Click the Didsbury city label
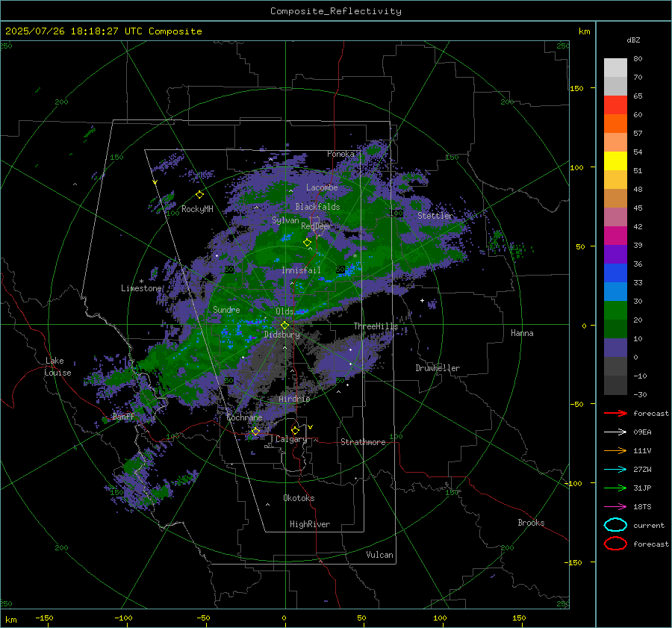The width and height of the screenshot is (672, 628). pos(282,335)
